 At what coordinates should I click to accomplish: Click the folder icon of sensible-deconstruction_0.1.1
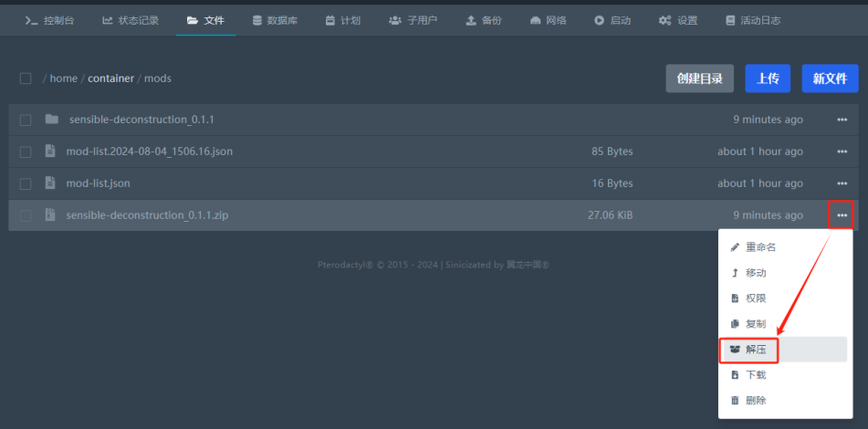(51, 120)
